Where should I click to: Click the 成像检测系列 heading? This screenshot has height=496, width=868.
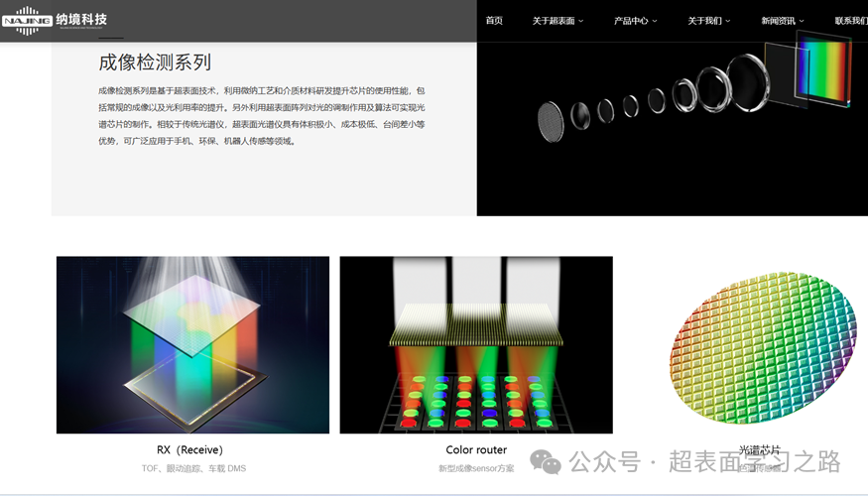(x=155, y=62)
